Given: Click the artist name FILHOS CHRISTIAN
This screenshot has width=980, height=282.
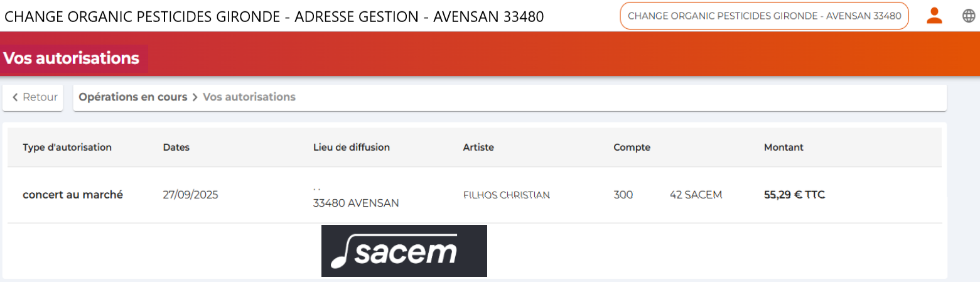Looking at the screenshot, I should [507, 195].
